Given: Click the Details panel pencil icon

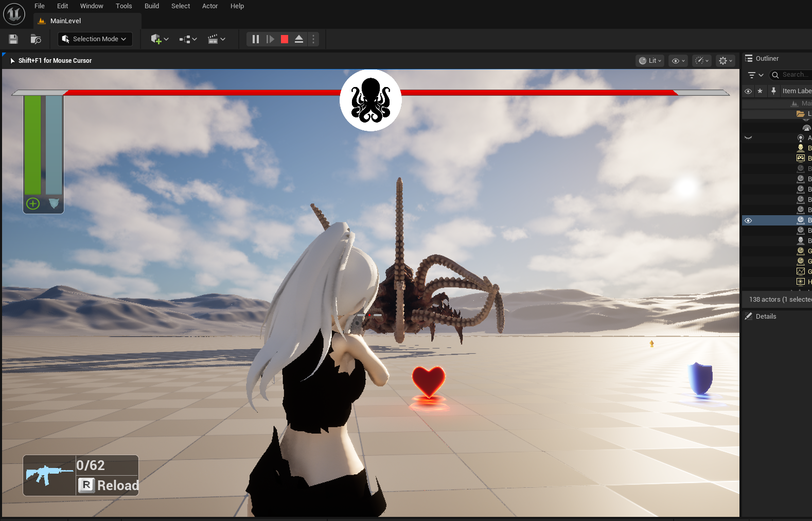Looking at the screenshot, I should [749, 316].
